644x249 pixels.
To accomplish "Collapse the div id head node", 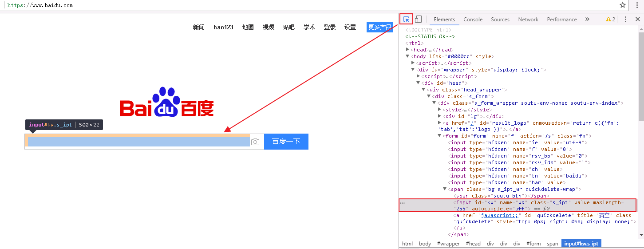I will (x=419, y=83).
